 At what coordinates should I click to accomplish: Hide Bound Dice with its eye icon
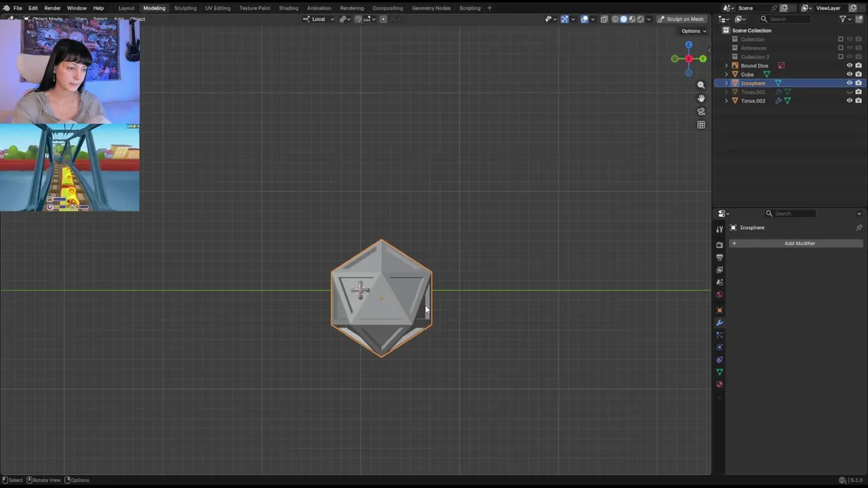click(849, 66)
